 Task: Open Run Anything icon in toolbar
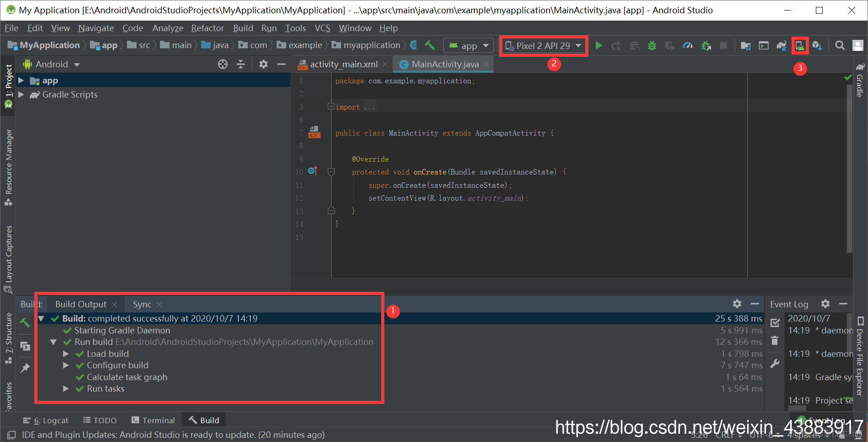[764, 45]
